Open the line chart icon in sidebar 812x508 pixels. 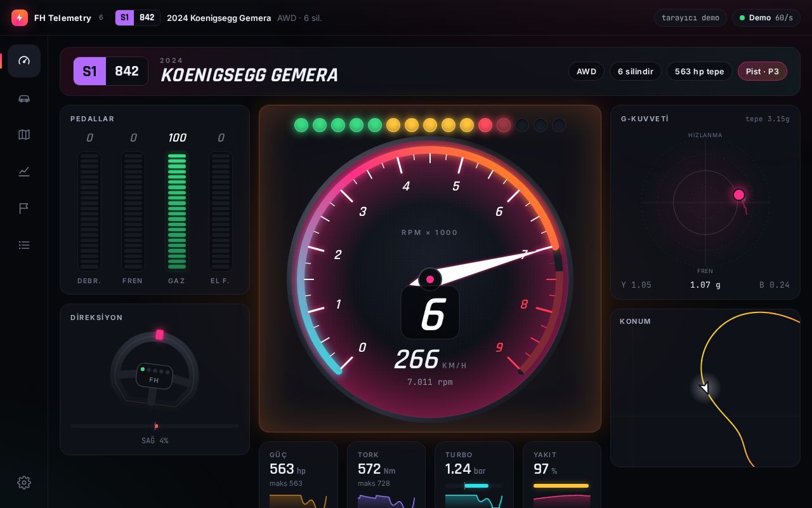click(x=24, y=171)
